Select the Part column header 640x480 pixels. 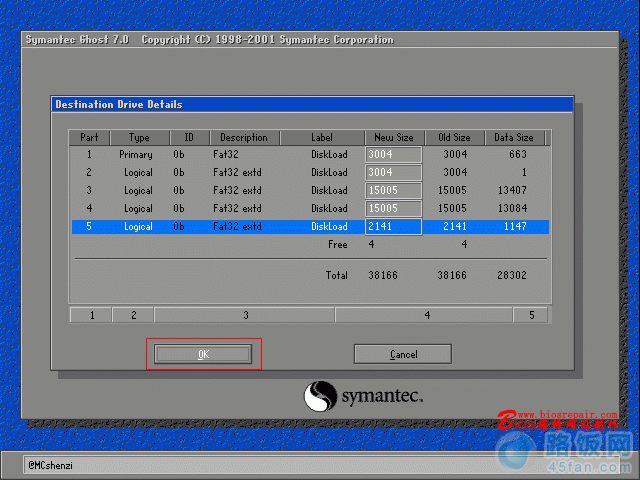click(x=89, y=138)
